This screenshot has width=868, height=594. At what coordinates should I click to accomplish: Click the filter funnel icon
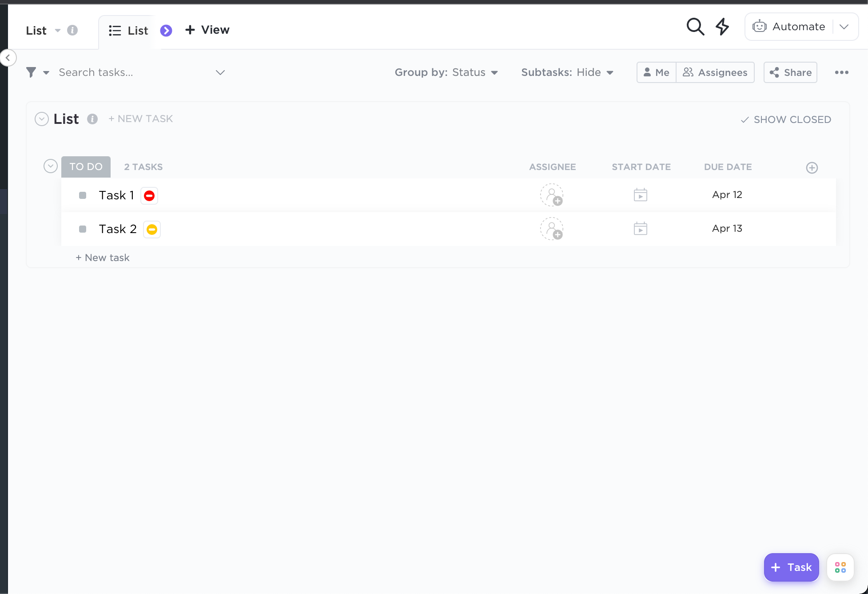[31, 72]
